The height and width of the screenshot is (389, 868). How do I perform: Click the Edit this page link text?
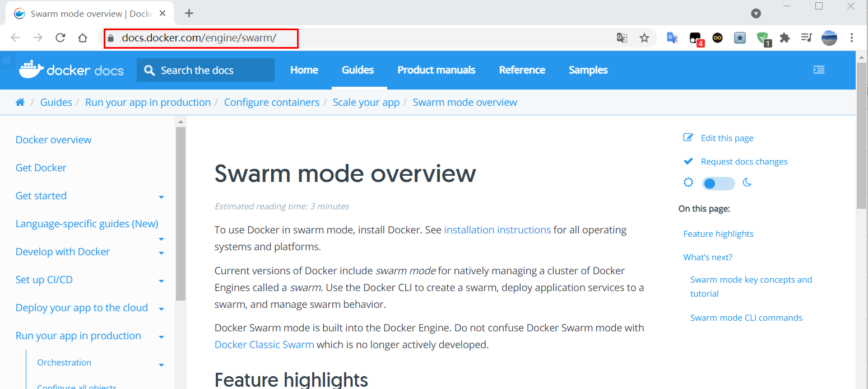click(x=727, y=138)
